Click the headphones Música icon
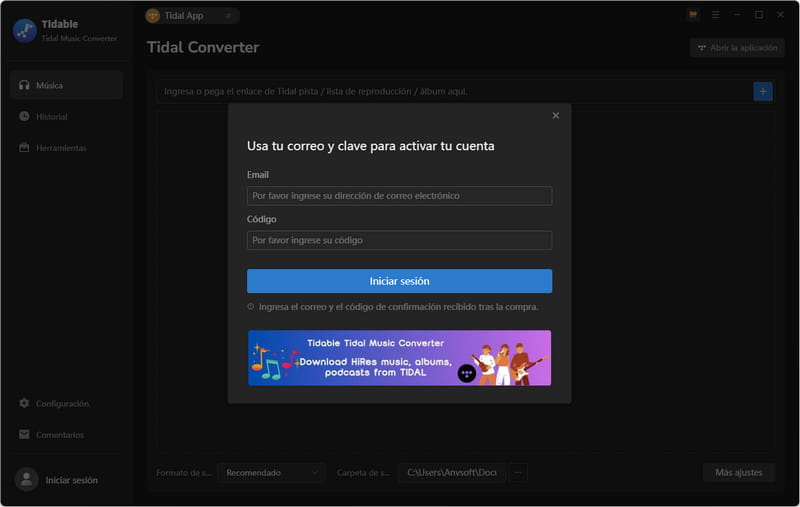 [x=24, y=85]
